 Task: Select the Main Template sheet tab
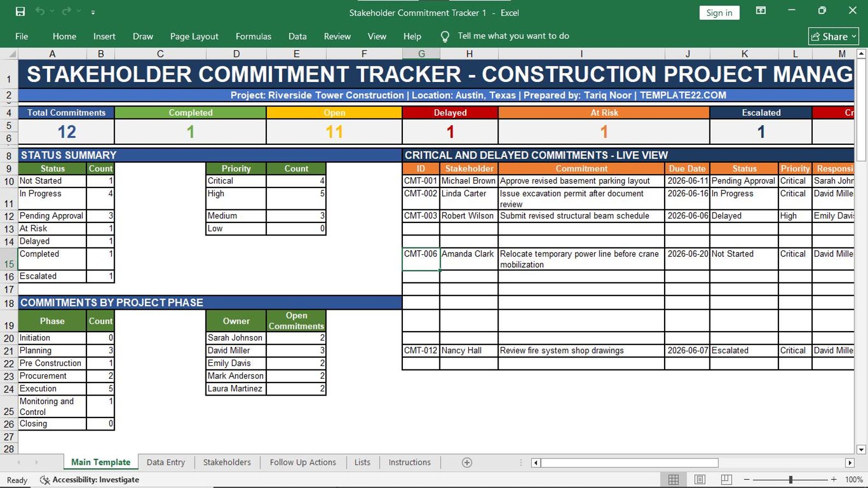pos(101,462)
